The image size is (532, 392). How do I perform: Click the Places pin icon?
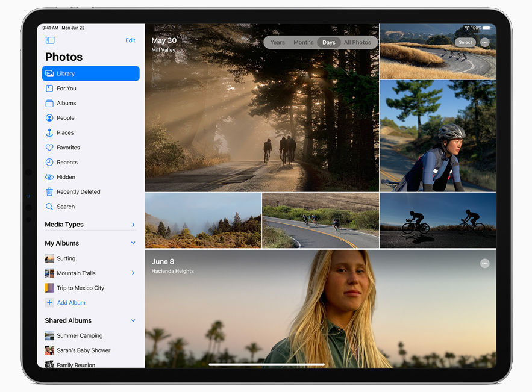point(49,132)
